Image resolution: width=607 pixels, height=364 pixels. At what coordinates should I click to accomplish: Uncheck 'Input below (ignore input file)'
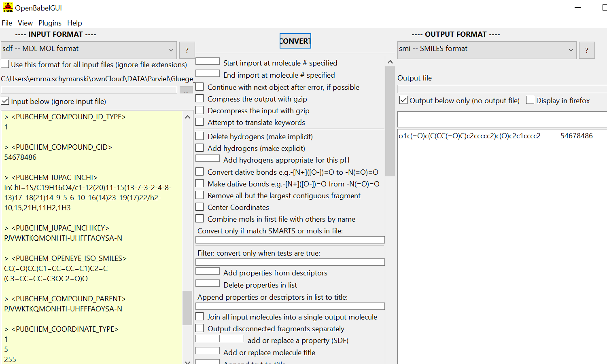[x=5, y=101]
